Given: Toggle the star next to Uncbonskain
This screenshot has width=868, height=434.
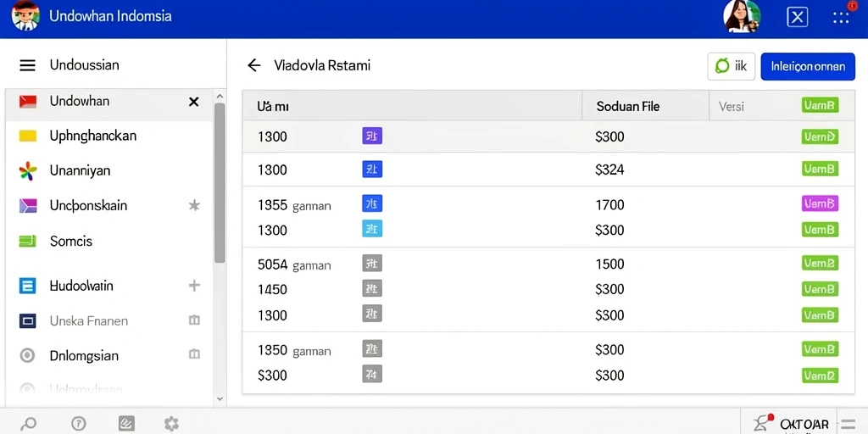Looking at the screenshot, I should 194,206.
